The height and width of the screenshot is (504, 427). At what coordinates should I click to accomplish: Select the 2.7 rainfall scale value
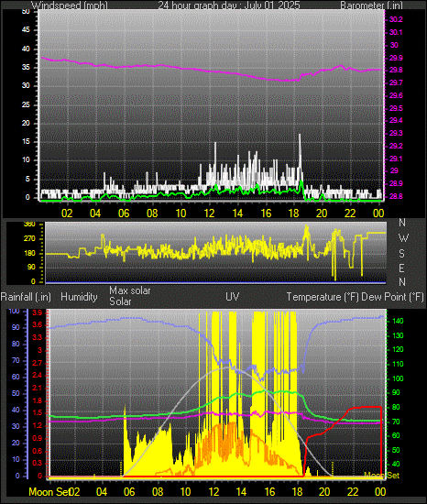tap(38, 363)
